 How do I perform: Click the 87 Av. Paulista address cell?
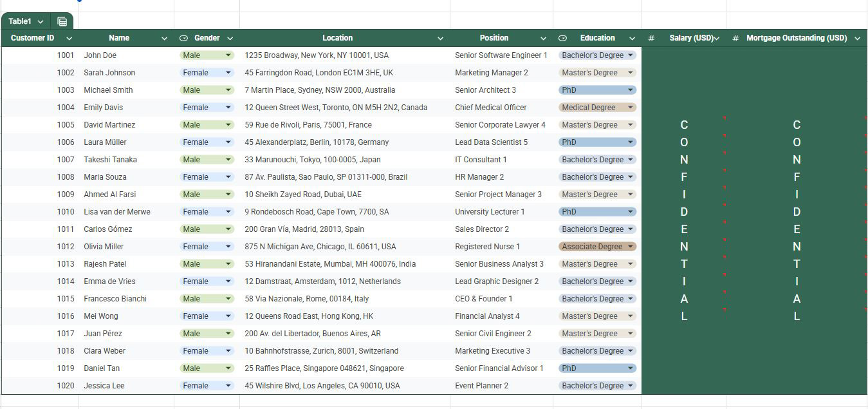click(x=344, y=177)
